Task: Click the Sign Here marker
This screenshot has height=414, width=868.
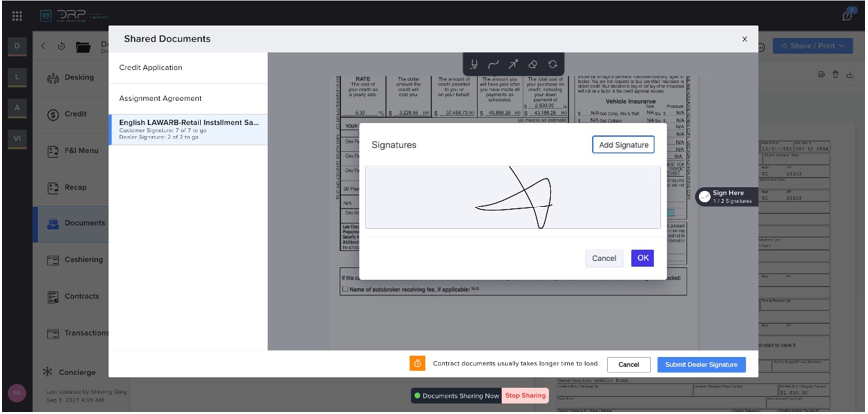Action: click(727, 196)
